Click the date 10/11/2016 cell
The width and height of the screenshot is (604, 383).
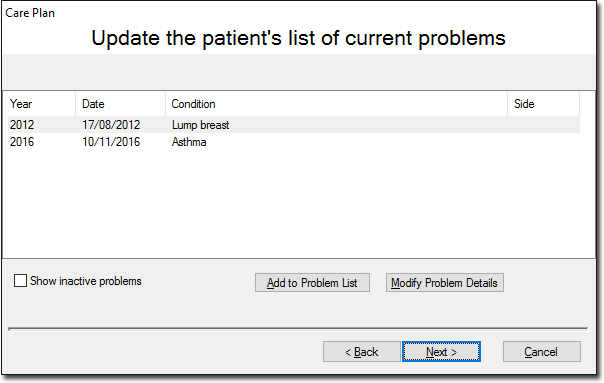[111, 142]
